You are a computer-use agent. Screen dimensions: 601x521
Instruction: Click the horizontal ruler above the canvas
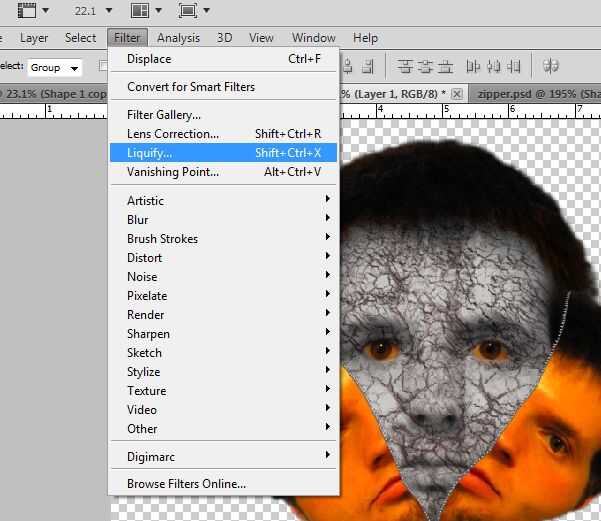coord(470,111)
